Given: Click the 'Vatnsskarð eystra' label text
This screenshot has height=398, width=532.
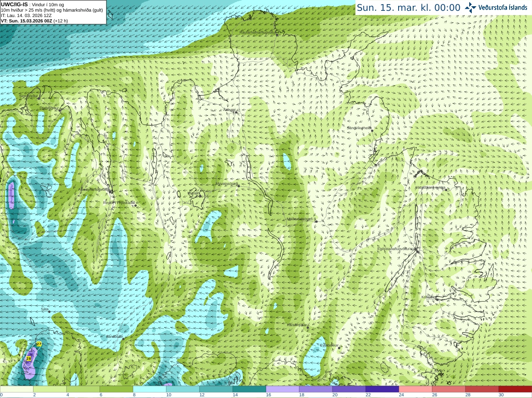Looking at the screenshot, I should (x=430, y=187).
